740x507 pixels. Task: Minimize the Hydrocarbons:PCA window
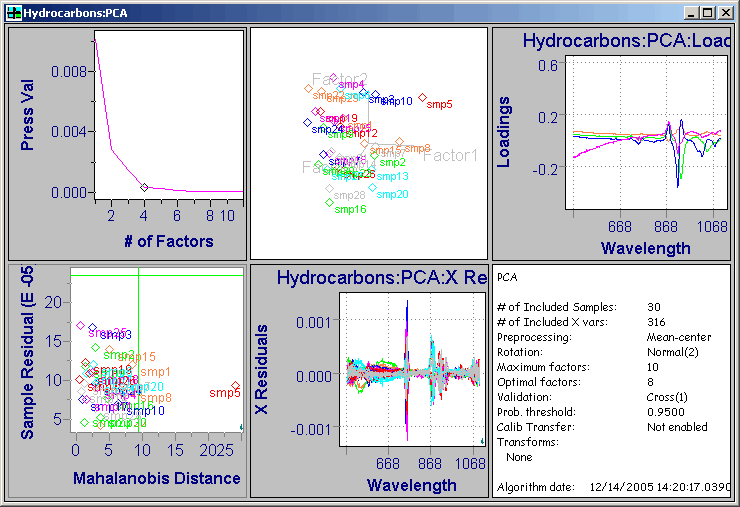coord(692,13)
